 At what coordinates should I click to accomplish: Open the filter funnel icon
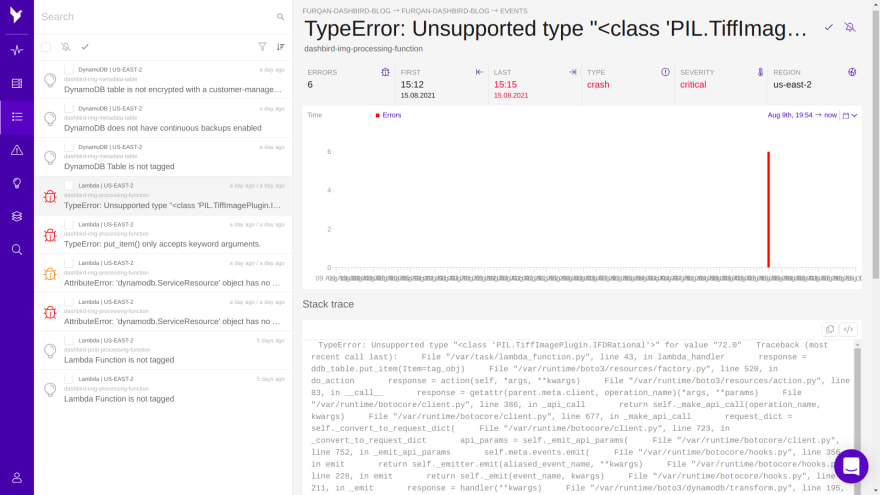coord(262,47)
